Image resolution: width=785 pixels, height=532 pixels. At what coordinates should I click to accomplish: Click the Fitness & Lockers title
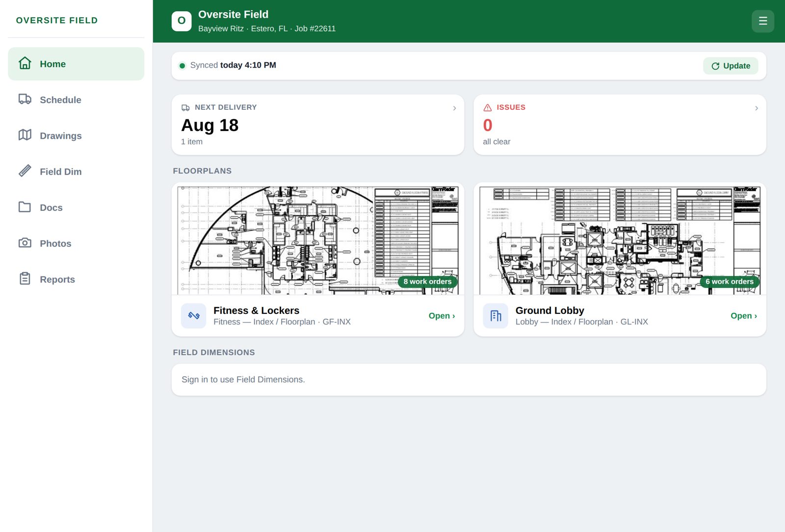point(256,310)
